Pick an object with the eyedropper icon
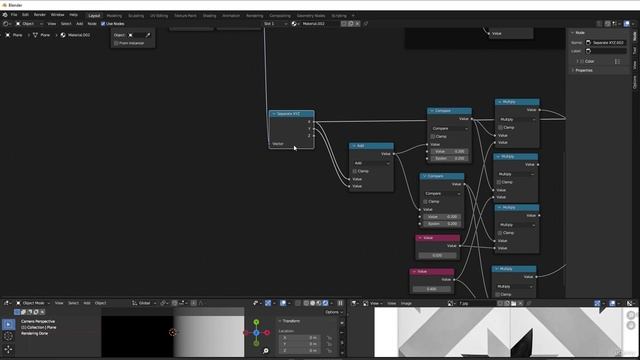Viewport: 640px width, 360px height. click(x=148, y=35)
